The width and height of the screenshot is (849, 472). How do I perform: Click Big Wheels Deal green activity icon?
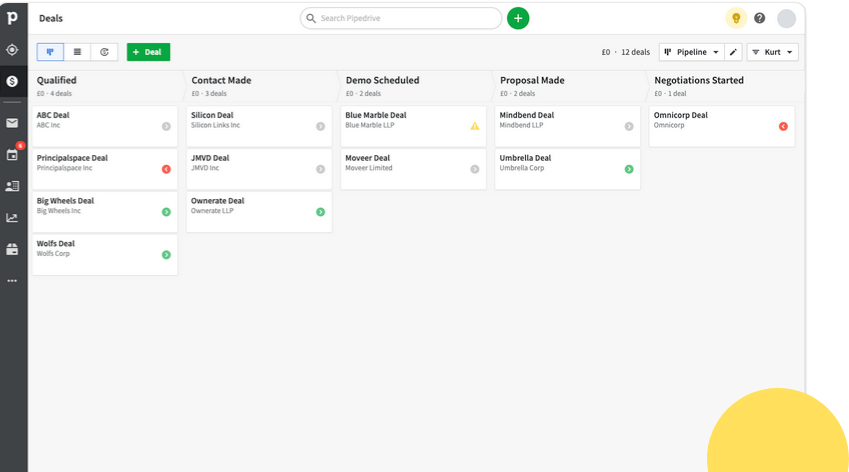(x=166, y=212)
